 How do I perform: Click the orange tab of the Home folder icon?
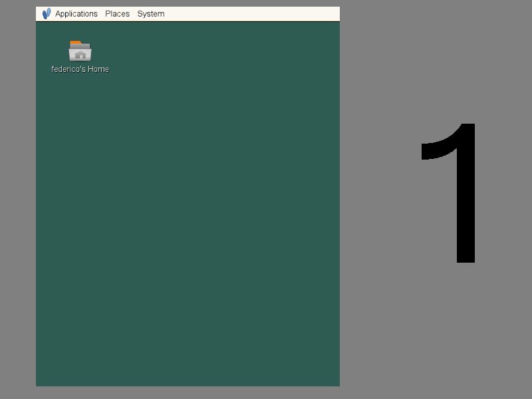click(75, 43)
